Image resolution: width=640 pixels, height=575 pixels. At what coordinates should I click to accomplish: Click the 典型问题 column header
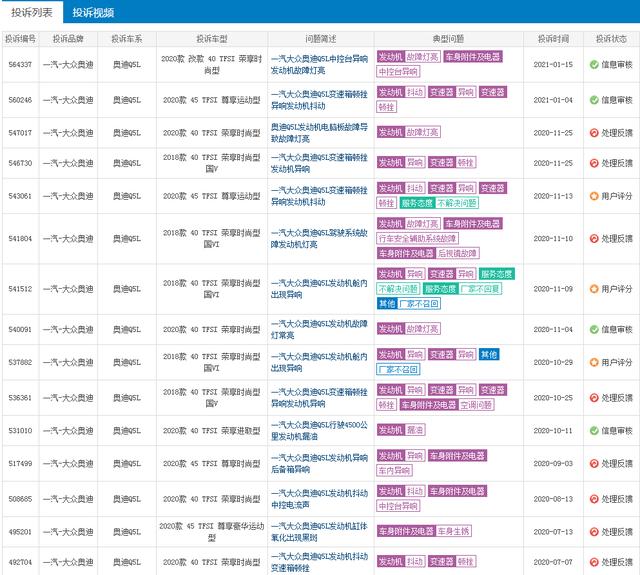(448, 39)
